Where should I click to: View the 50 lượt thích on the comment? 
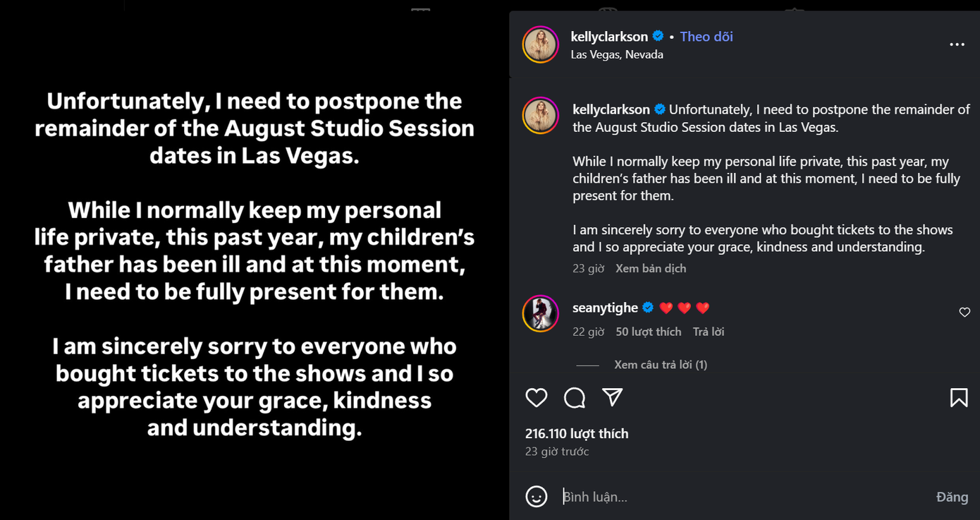click(x=649, y=332)
